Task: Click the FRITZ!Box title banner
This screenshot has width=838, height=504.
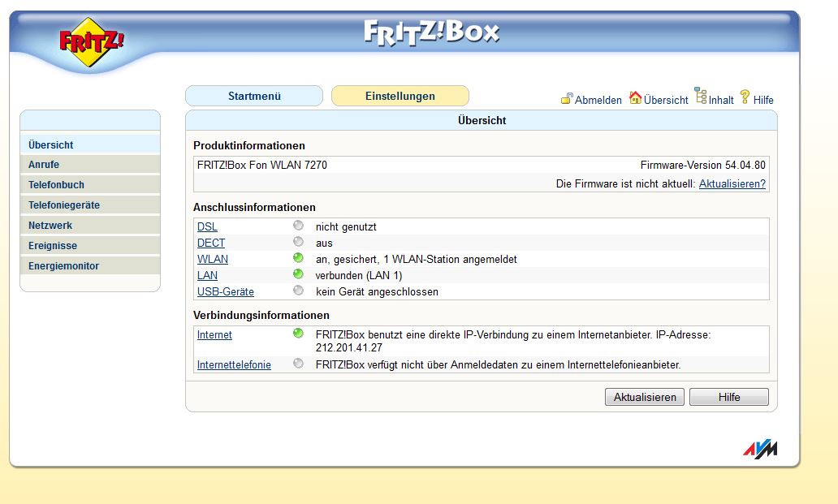Action: click(431, 32)
